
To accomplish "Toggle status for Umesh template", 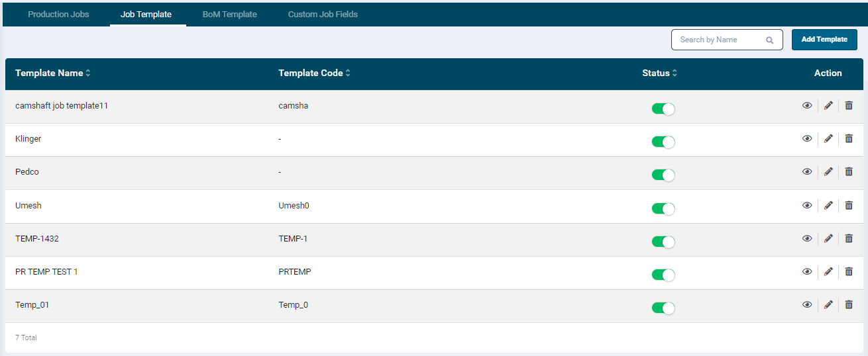I will tap(663, 208).
